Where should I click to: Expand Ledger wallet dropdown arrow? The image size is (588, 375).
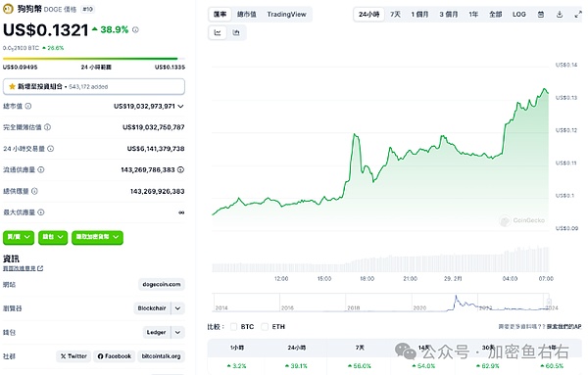(177, 332)
